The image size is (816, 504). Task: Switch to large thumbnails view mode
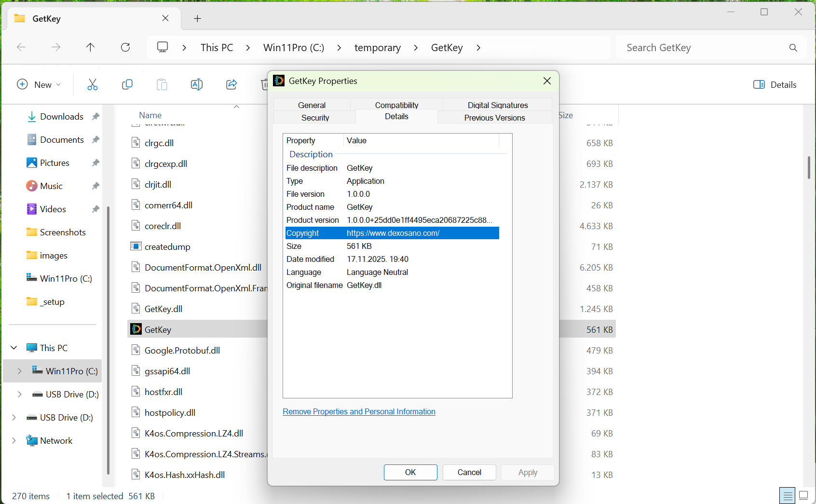tap(803, 495)
